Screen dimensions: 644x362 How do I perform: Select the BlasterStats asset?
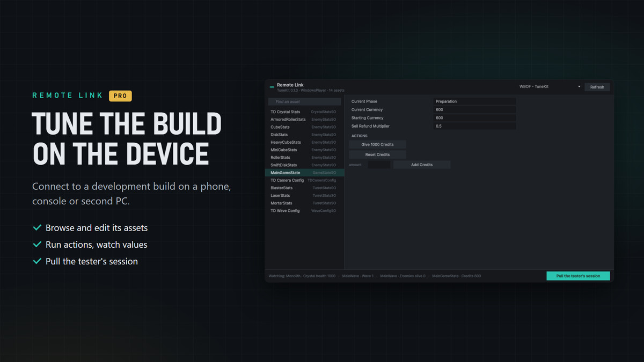[x=304, y=188]
